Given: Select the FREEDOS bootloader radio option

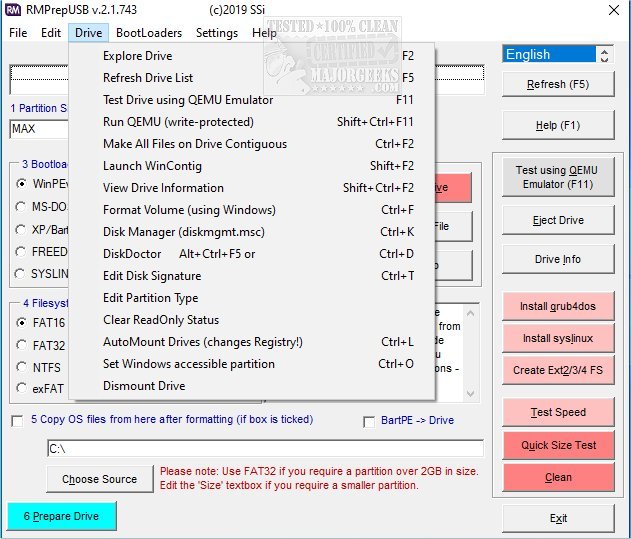Looking at the screenshot, I should 21,252.
